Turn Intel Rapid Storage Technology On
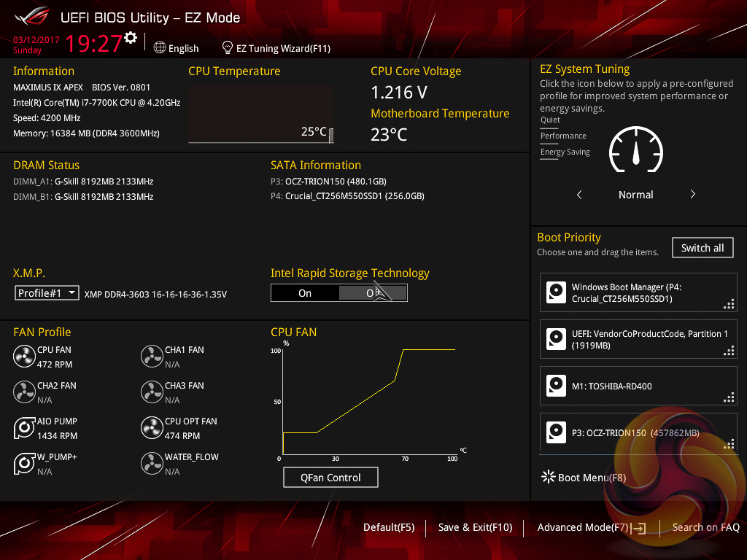The height and width of the screenshot is (560, 747). (305, 293)
